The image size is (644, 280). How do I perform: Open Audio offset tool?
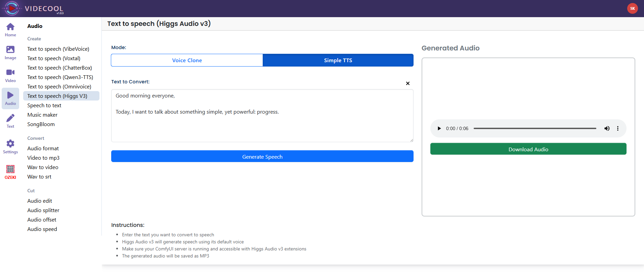42,220
